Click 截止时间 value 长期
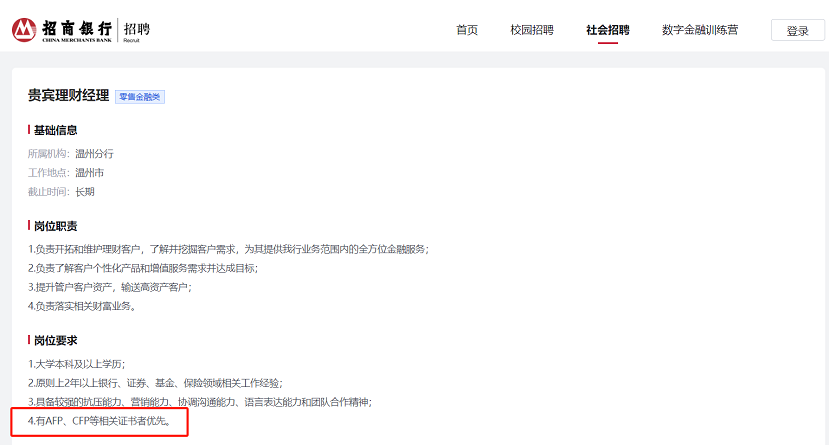829x445 pixels. point(85,192)
